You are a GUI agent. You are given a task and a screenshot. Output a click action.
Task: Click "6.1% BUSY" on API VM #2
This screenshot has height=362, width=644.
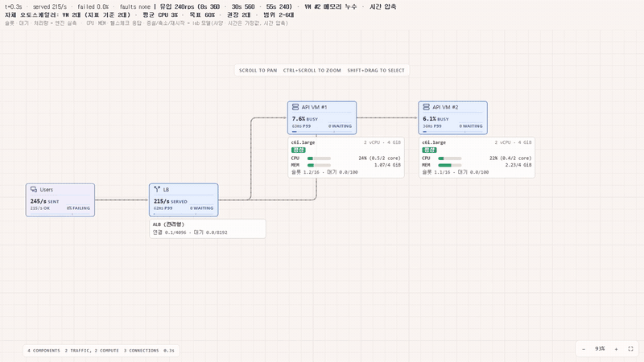436,118
